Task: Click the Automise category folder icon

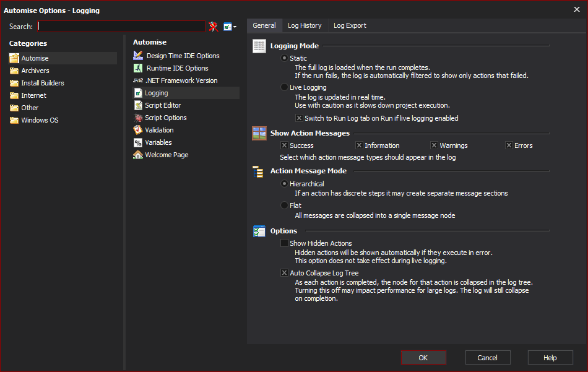Action: tap(14, 58)
